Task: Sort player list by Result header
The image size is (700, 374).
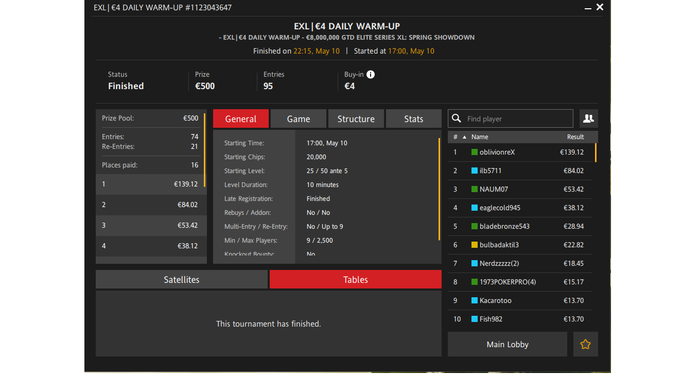Action: tap(575, 137)
